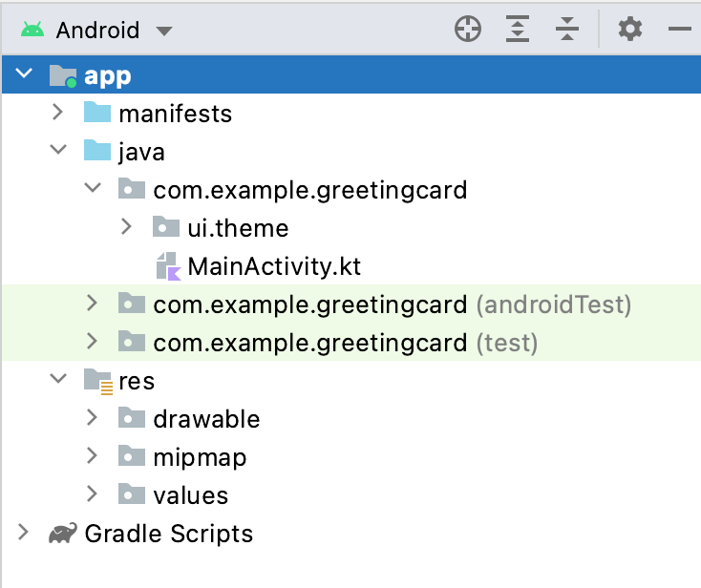
Task: Select the values folder
Action: tap(190, 495)
